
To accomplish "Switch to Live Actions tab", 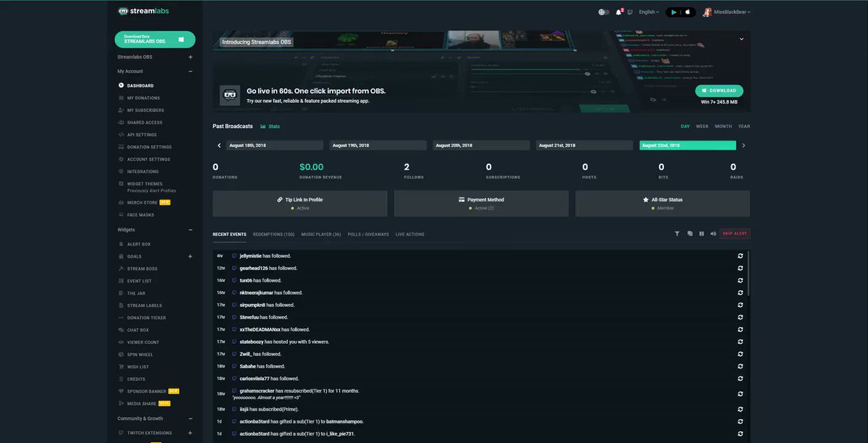I will click(410, 235).
